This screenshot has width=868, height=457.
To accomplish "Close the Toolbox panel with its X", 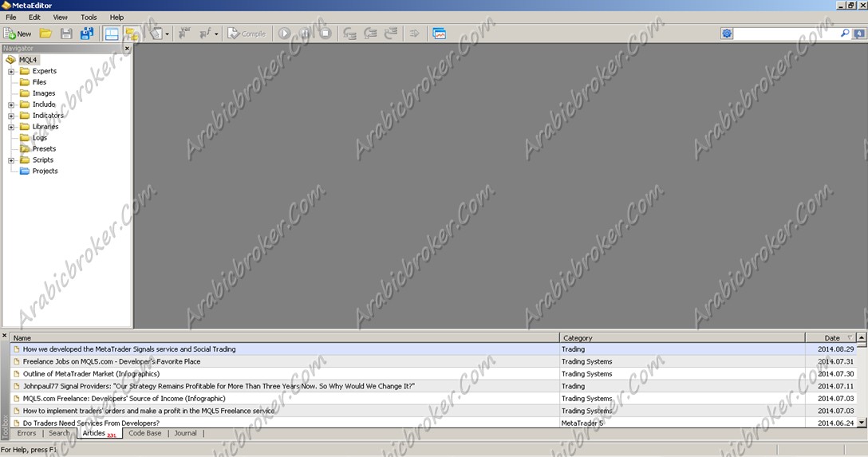I will pos(5,336).
